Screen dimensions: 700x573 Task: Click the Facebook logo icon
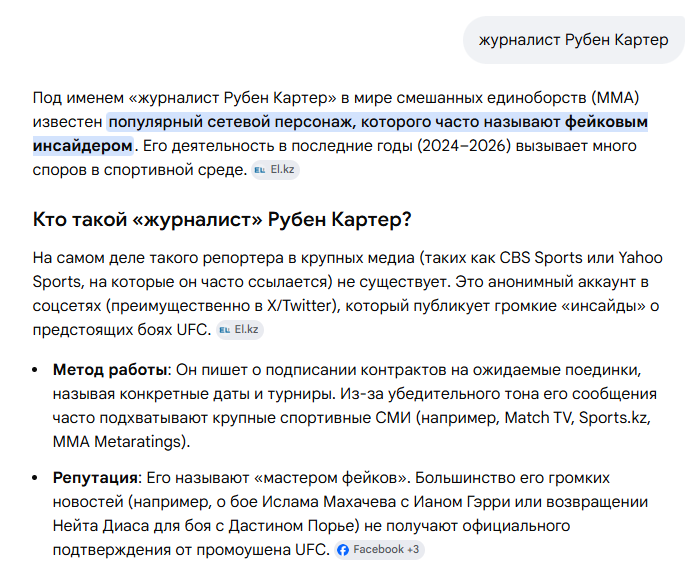[343, 550]
